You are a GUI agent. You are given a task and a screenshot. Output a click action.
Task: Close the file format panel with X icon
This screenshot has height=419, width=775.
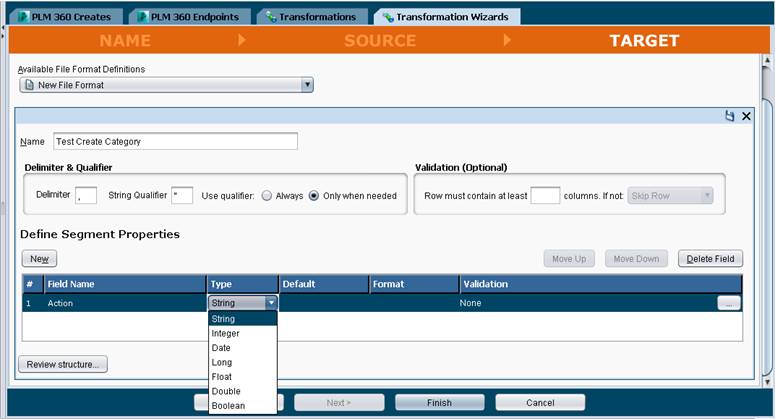[746, 116]
